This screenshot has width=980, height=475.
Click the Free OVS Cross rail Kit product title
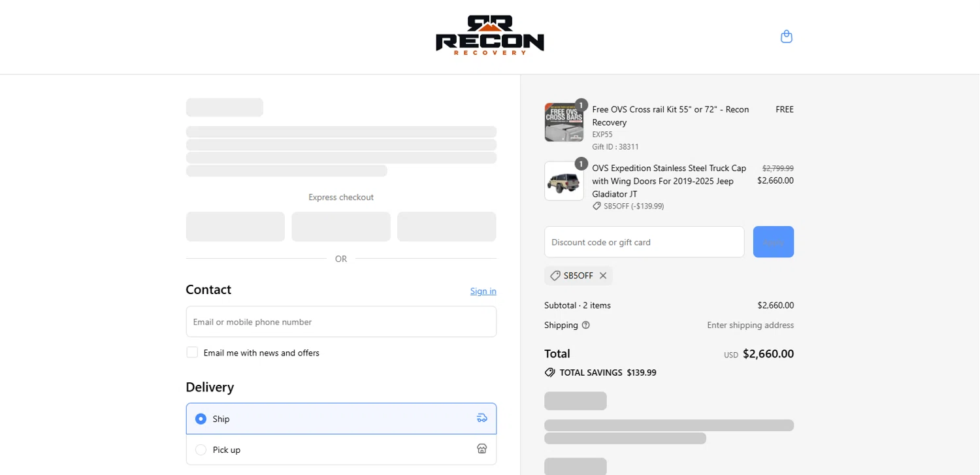click(x=670, y=116)
